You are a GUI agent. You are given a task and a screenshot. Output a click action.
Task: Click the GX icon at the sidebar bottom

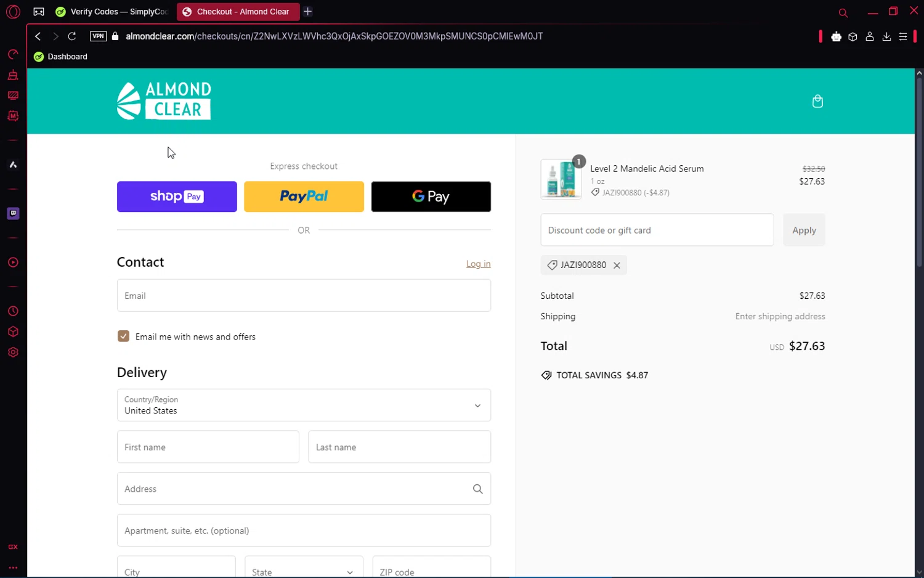[x=13, y=547]
